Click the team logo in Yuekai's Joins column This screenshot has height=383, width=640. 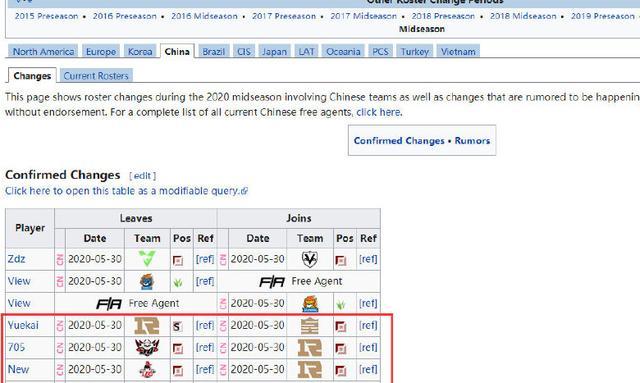click(309, 325)
